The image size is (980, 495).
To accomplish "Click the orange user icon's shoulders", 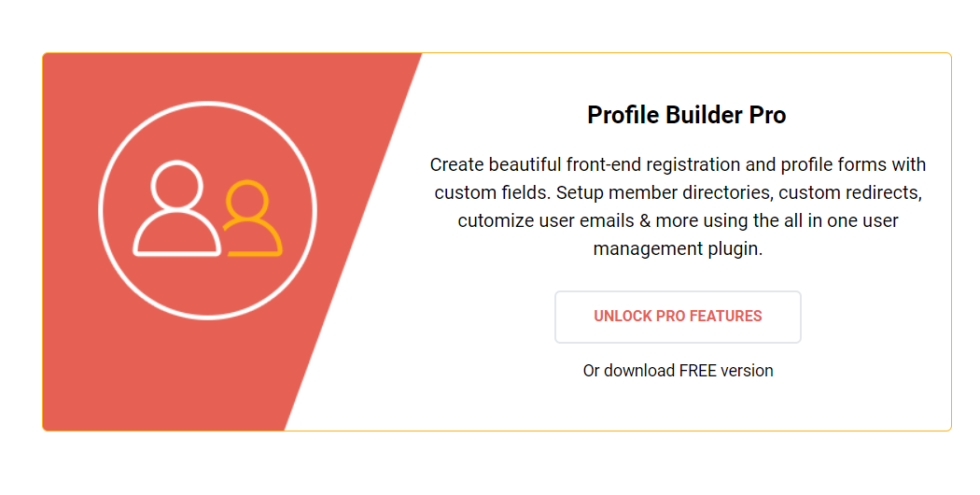I will 252,240.
